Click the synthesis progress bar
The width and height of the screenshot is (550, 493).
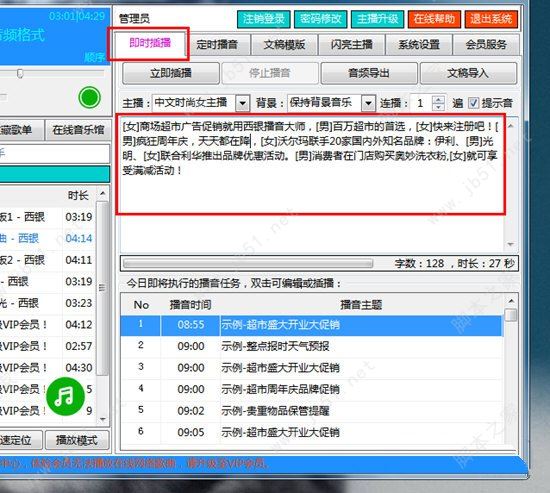[248, 264]
